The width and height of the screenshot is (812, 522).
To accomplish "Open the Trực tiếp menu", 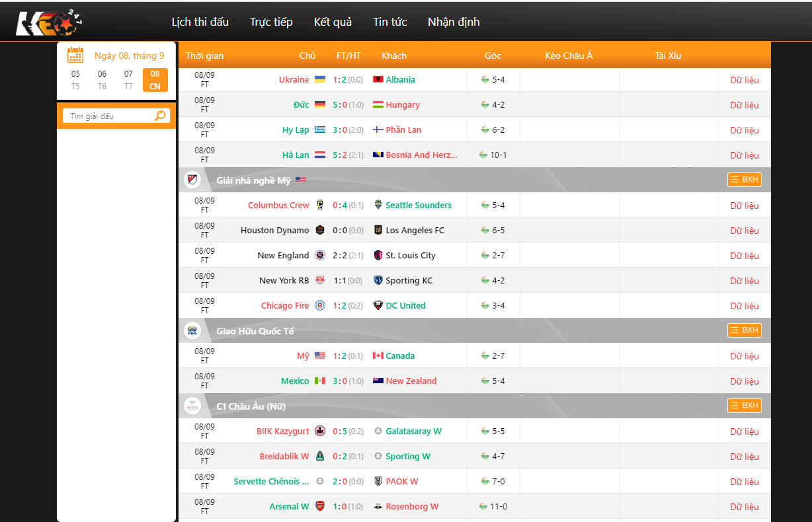I will [x=271, y=22].
